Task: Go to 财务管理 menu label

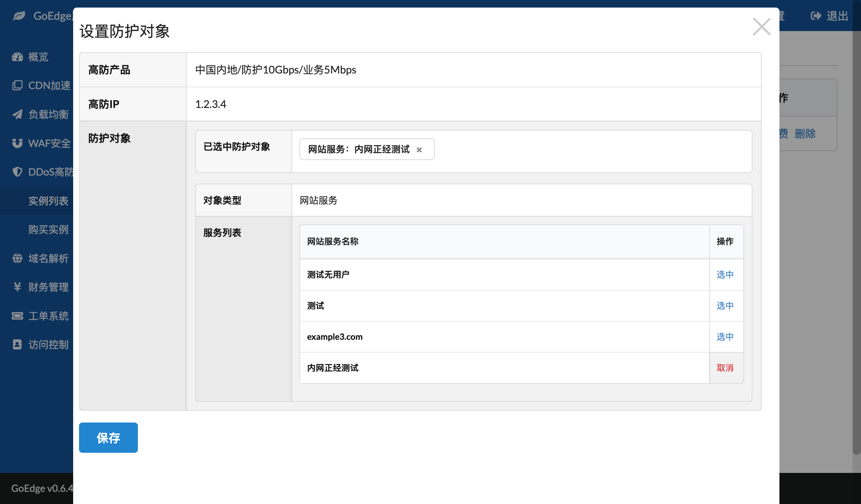Action: click(x=48, y=287)
